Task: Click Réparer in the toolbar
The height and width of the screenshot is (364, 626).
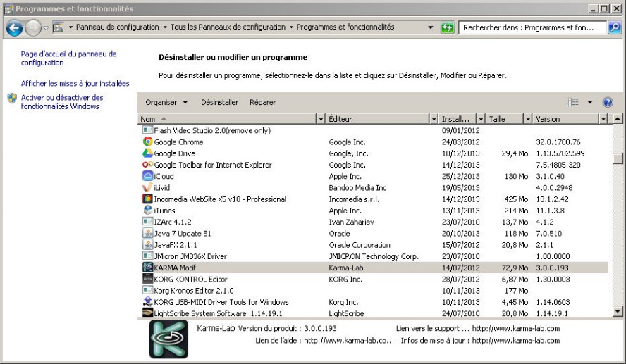Action: tap(262, 102)
